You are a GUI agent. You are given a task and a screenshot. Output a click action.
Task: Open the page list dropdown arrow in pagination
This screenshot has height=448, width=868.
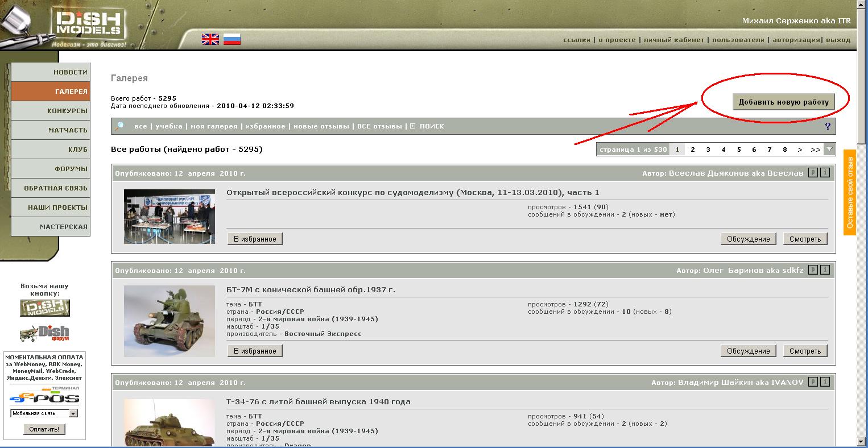pos(829,150)
